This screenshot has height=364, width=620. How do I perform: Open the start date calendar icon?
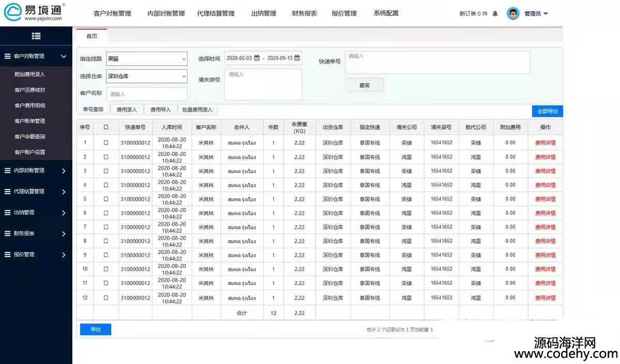tap(257, 58)
